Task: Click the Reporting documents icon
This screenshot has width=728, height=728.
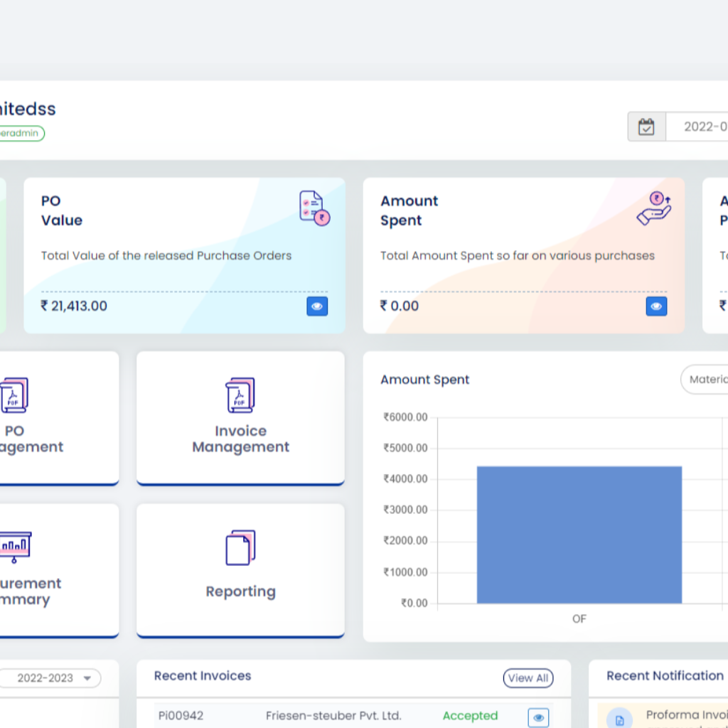Action: pos(240,547)
